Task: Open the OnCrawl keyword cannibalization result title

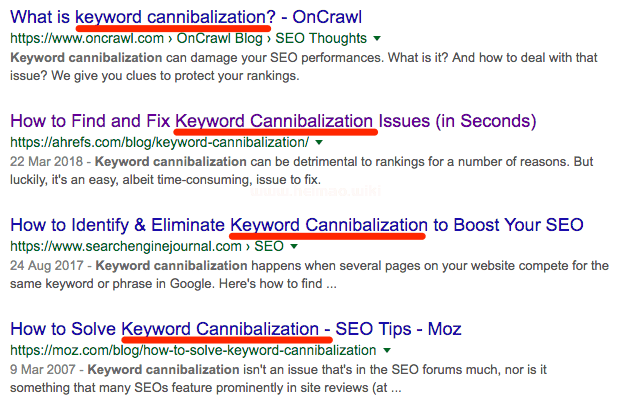Action: coord(186,17)
